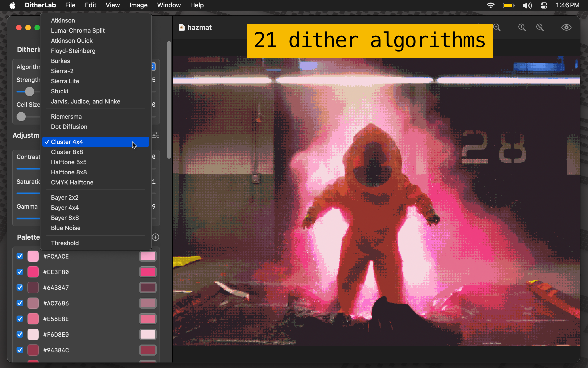Click the Cell Size slider knob
588x368 pixels.
pyautogui.click(x=21, y=117)
